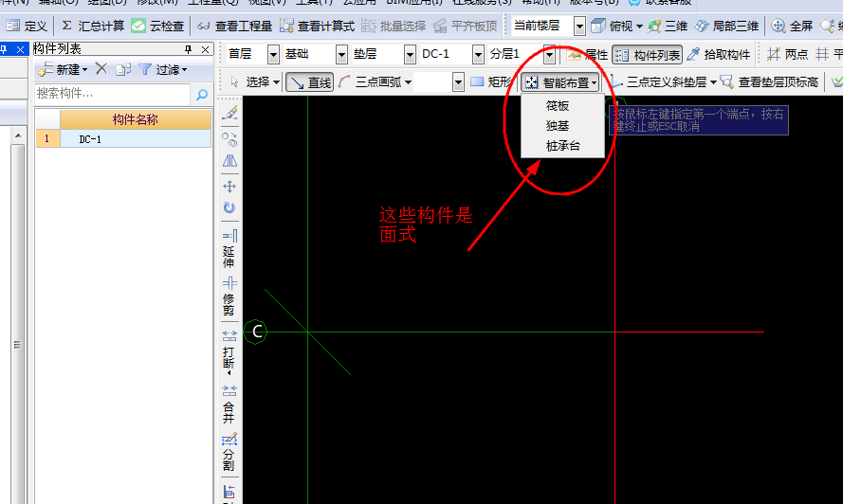This screenshot has width=843, height=504.
Task: Choose 两点 two-point axis tool
Action: coord(788,54)
